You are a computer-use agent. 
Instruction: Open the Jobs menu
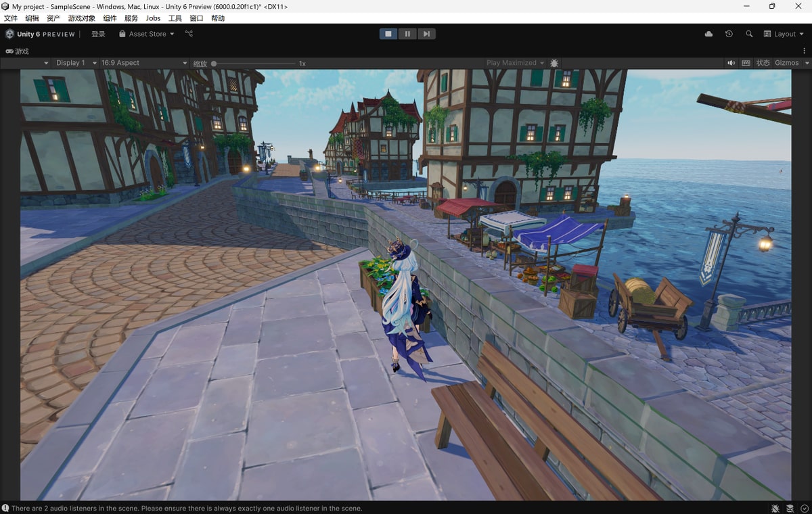(154, 18)
